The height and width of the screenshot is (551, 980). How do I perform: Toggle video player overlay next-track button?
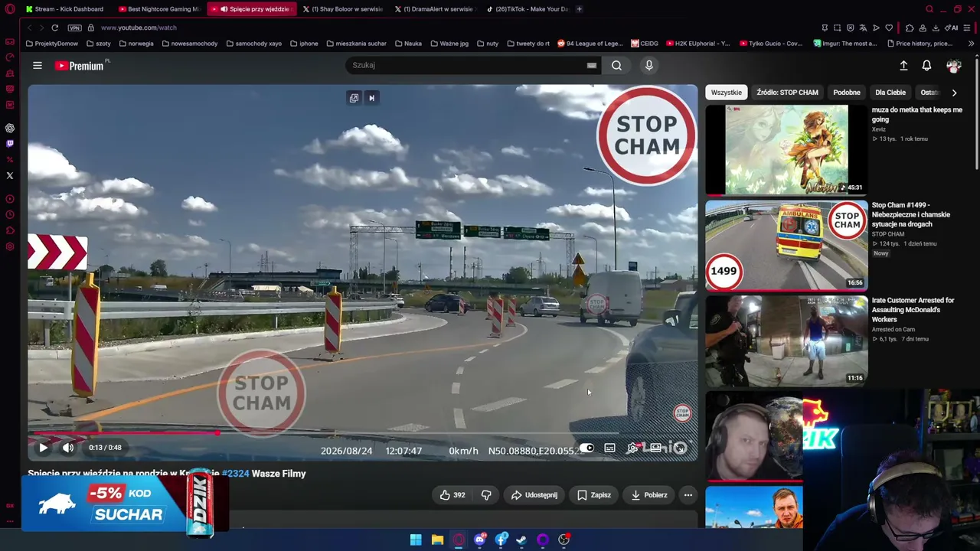(x=372, y=98)
